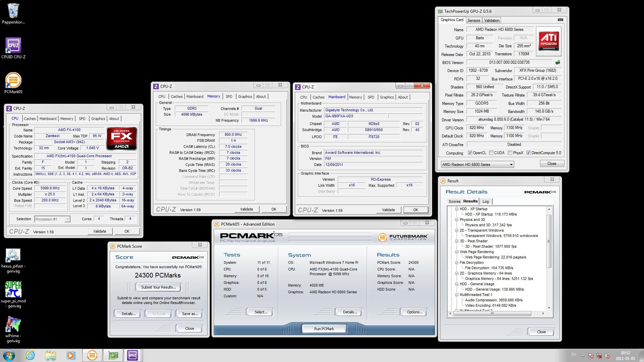Click the BIOS save chip icon in GPU-Z
The image size is (644, 362).
557,62
